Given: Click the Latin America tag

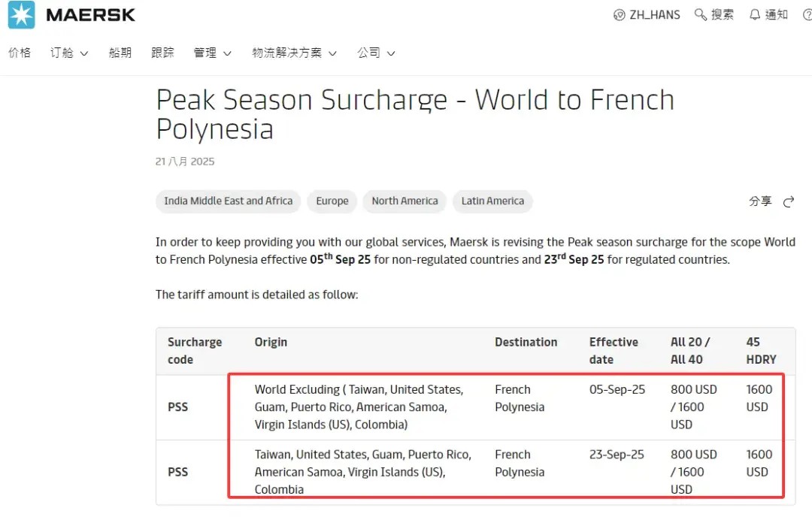Looking at the screenshot, I should click(492, 201).
